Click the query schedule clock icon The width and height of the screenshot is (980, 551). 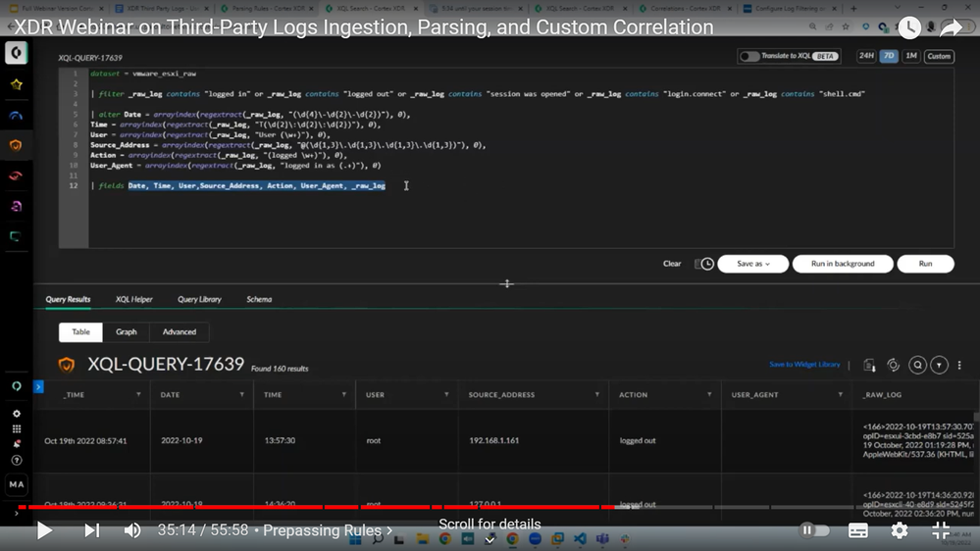[703, 264]
